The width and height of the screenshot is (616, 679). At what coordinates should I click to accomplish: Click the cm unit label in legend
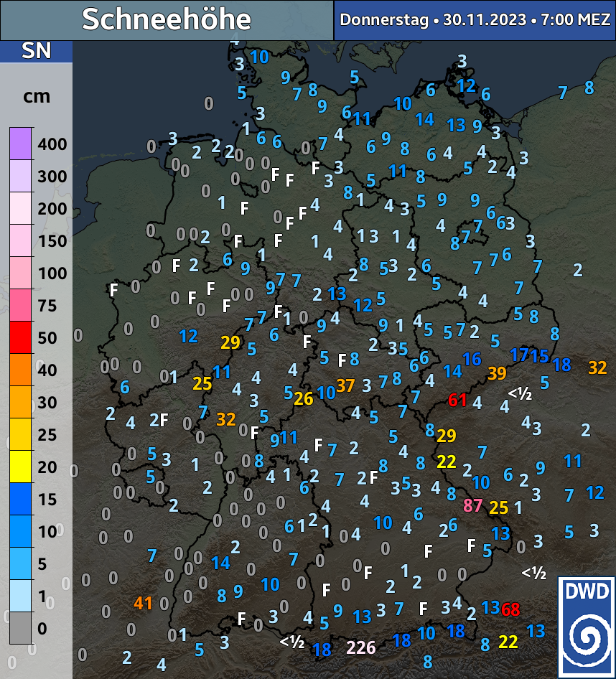coord(37,96)
